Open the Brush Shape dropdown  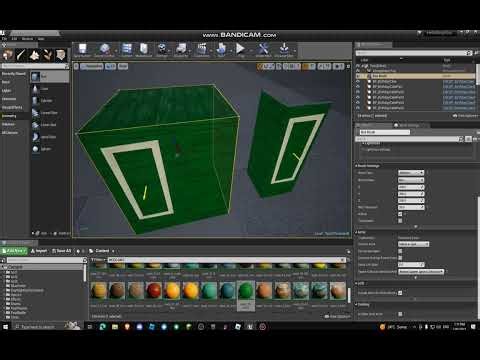[x=411, y=180]
